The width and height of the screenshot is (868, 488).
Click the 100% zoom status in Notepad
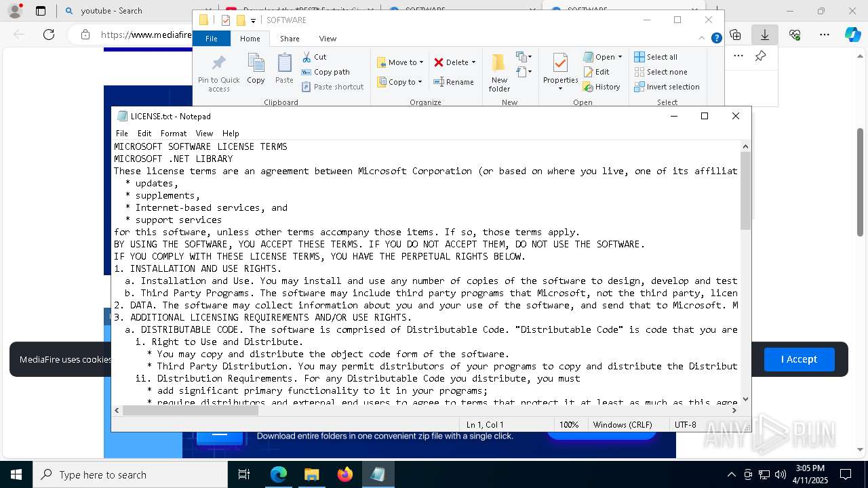pos(569,424)
